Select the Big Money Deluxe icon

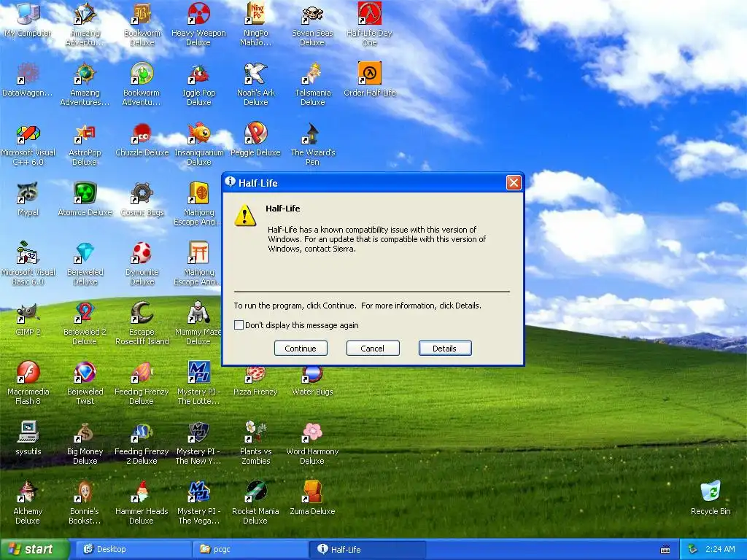(85, 443)
